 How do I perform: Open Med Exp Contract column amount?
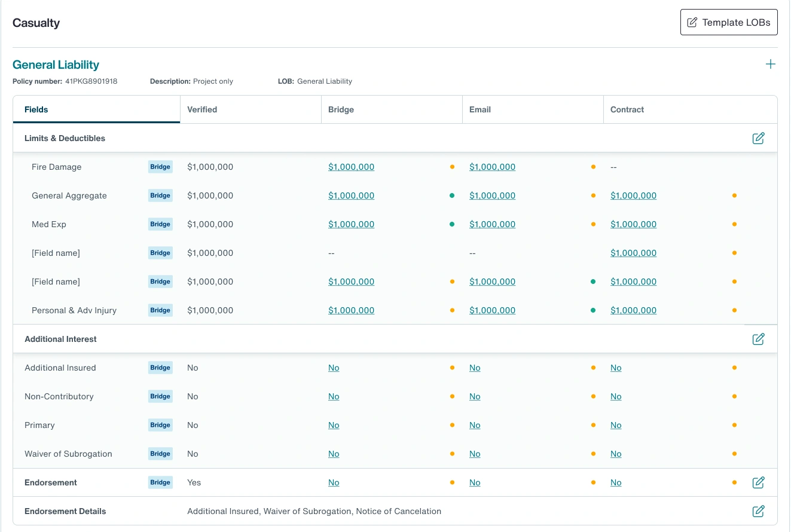[x=633, y=224]
